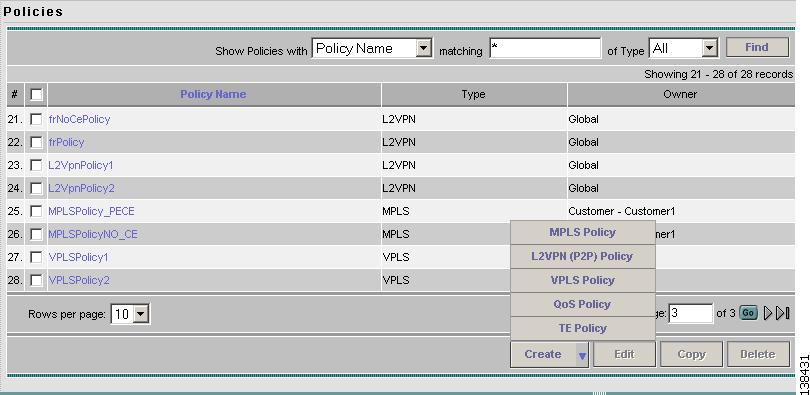Open the Create dropdown arrow
810x395 pixels.
(582, 355)
